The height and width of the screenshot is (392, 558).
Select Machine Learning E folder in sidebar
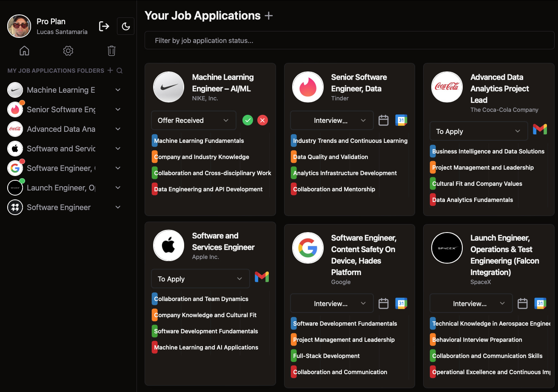(61, 90)
